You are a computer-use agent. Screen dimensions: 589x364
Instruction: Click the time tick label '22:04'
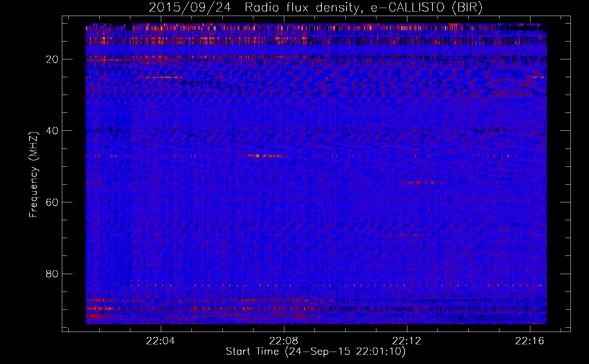tap(161, 341)
